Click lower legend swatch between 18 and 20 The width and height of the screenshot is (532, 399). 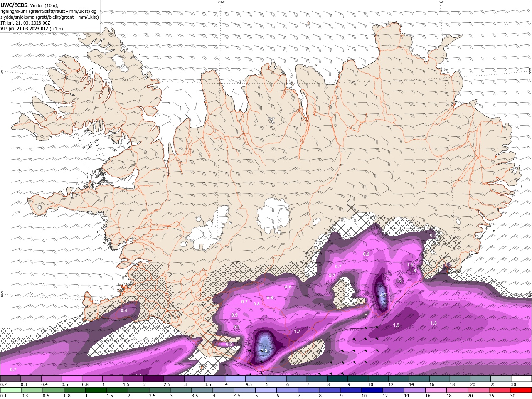(457, 390)
